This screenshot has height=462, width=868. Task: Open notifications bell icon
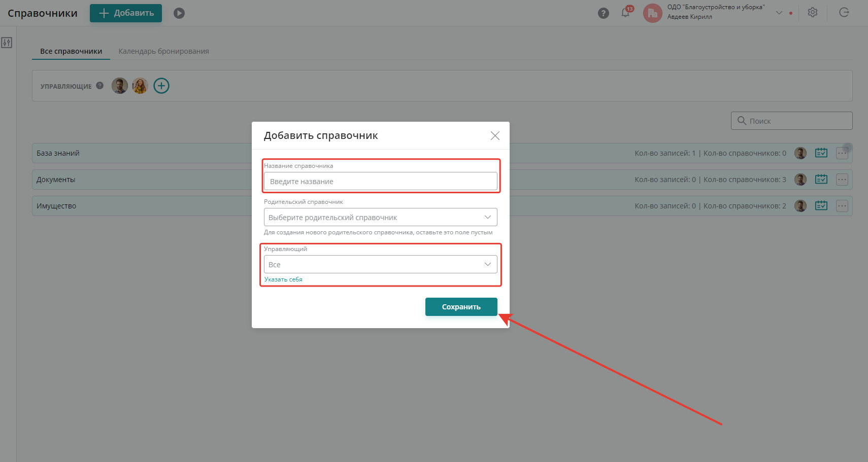626,13
